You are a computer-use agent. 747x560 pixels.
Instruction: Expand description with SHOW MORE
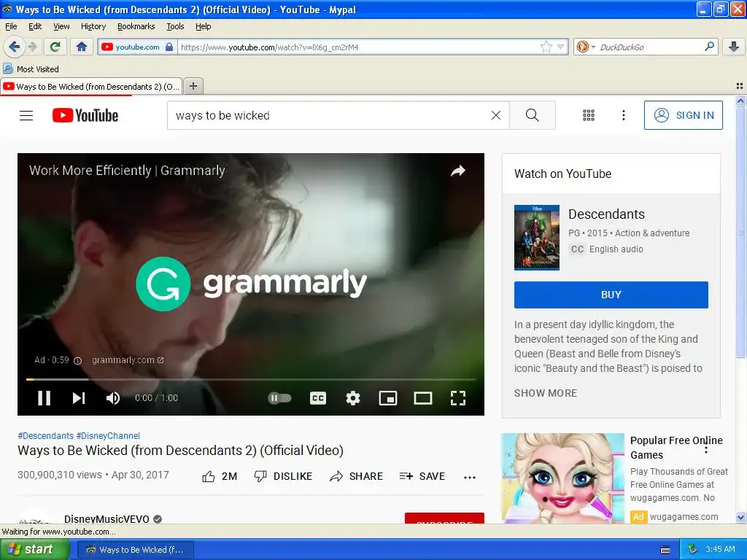(x=546, y=393)
